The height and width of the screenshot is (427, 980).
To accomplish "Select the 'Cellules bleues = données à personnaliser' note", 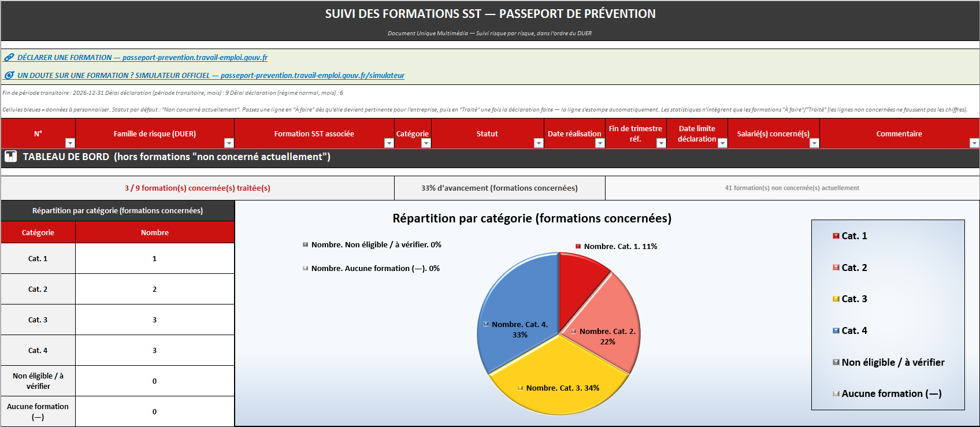I will click(x=484, y=109).
